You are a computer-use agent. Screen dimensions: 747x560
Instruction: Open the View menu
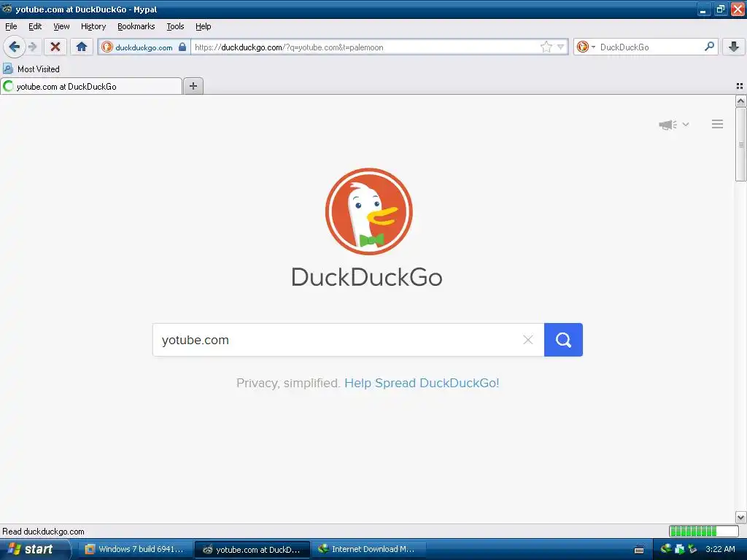(61, 26)
